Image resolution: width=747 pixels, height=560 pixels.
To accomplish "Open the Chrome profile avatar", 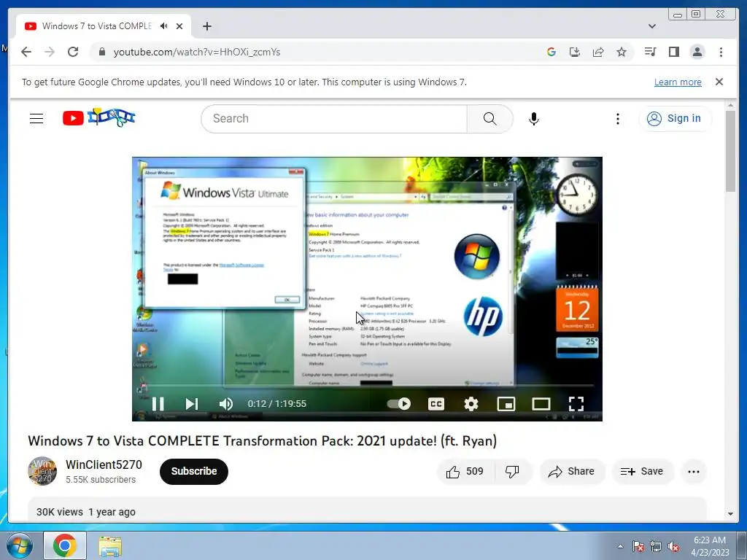I will point(697,52).
